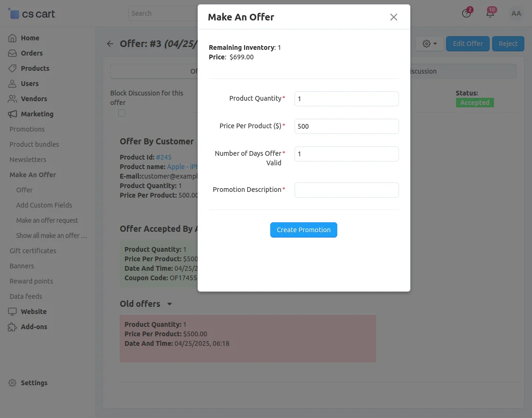
Task: Click the back arrow beside Offer #3
Action: coord(110,44)
